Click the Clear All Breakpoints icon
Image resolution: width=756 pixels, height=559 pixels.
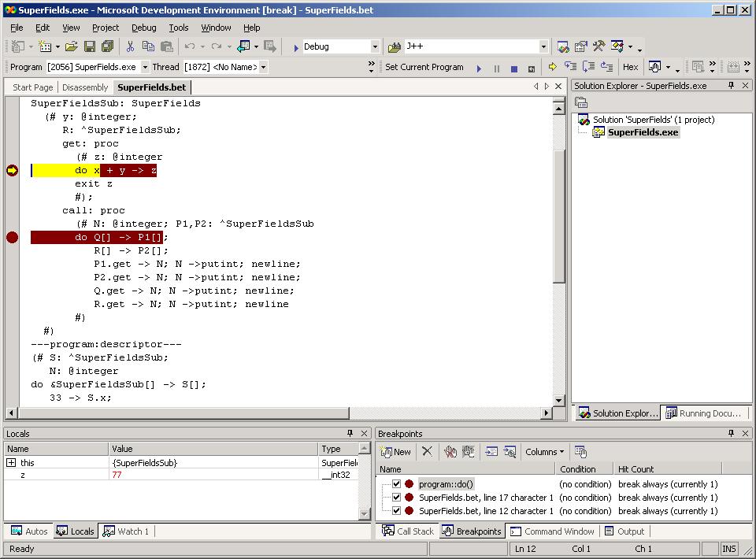tap(450, 451)
